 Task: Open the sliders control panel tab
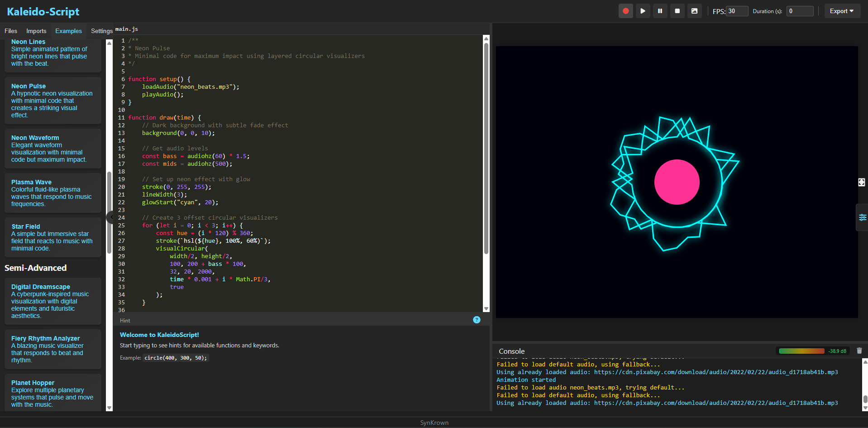click(x=862, y=218)
